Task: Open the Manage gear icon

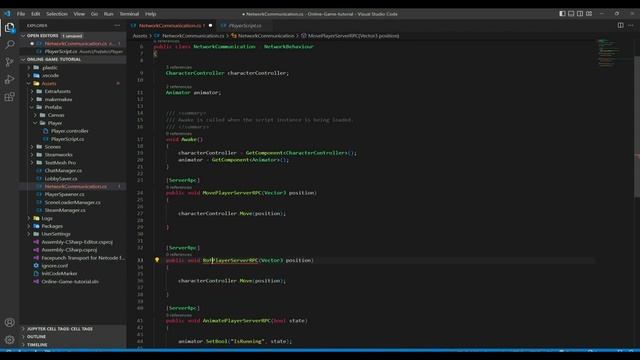Action: [9, 340]
